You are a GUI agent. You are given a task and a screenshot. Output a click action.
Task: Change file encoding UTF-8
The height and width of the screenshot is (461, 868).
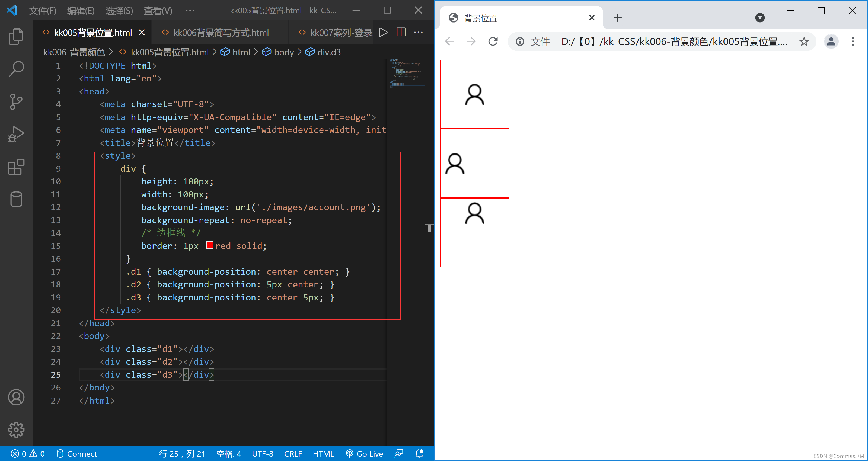click(x=263, y=454)
